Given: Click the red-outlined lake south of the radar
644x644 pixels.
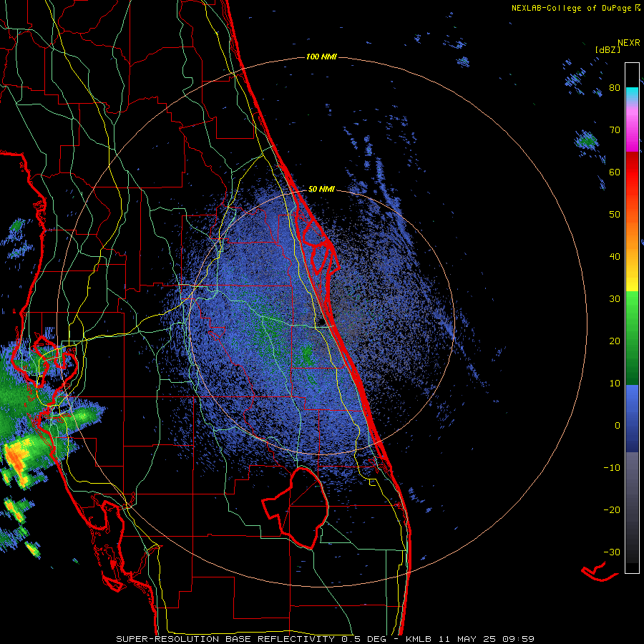Looking at the screenshot, I should tap(296, 507).
